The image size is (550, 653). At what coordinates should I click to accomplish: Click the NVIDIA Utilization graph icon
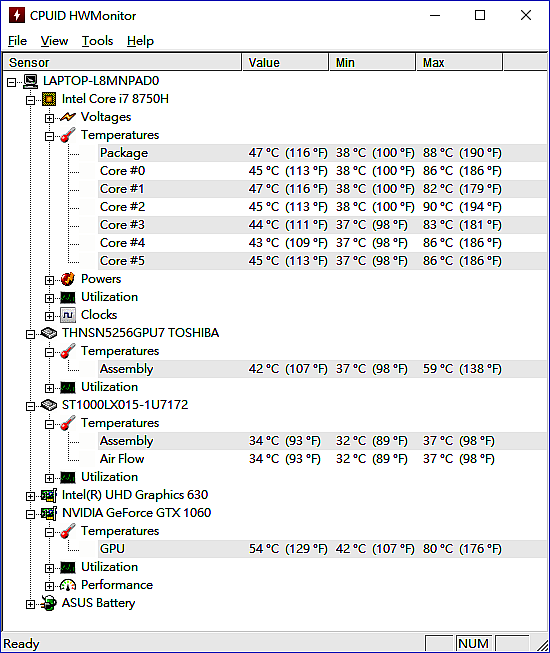(x=68, y=567)
